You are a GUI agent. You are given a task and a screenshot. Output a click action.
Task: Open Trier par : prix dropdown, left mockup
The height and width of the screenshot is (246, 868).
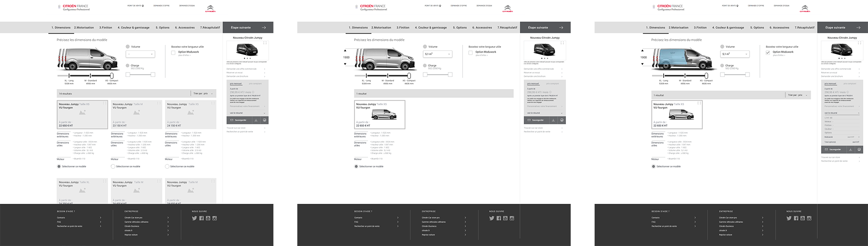[203, 93]
